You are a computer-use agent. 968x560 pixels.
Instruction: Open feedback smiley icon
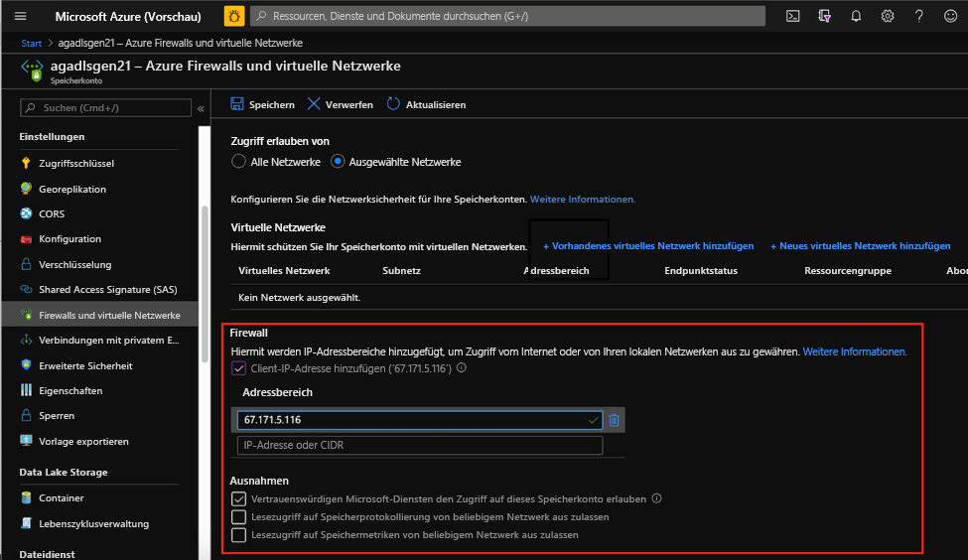tap(951, 16)
